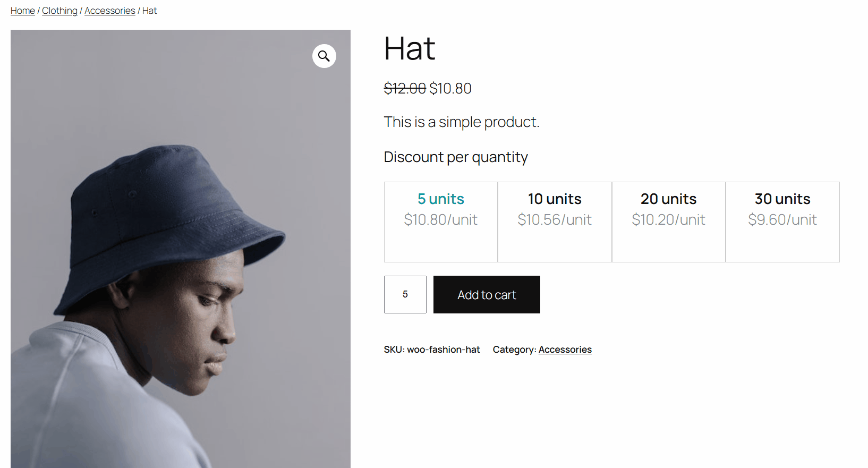Click the 'This is a simple product.' description
This screenshot has width=868, height=468.
461,122
